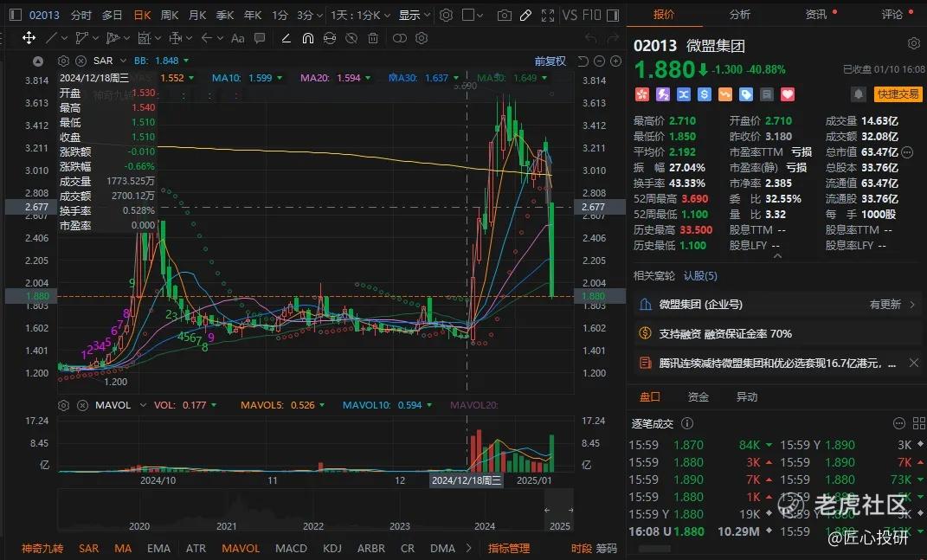Viewport: 927px width, 560px height.
Task: Switch to 月K monthly chart
Action: 197,16
